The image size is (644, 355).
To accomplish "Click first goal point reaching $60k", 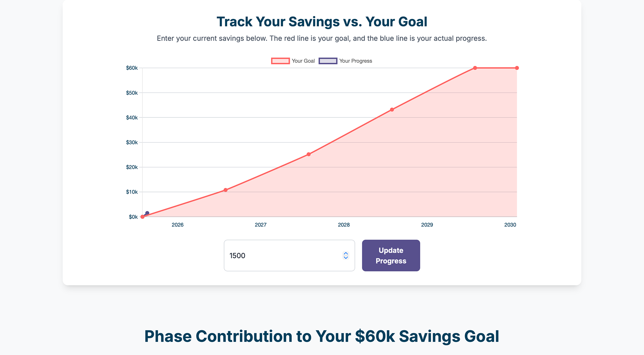I will [475, 68].
